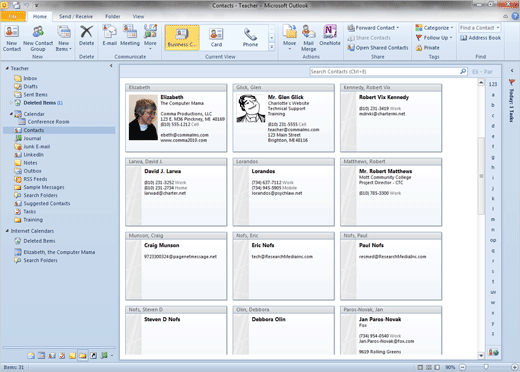Schedule a Meeting with the contact
520x372 pixels.
(130, 36)
